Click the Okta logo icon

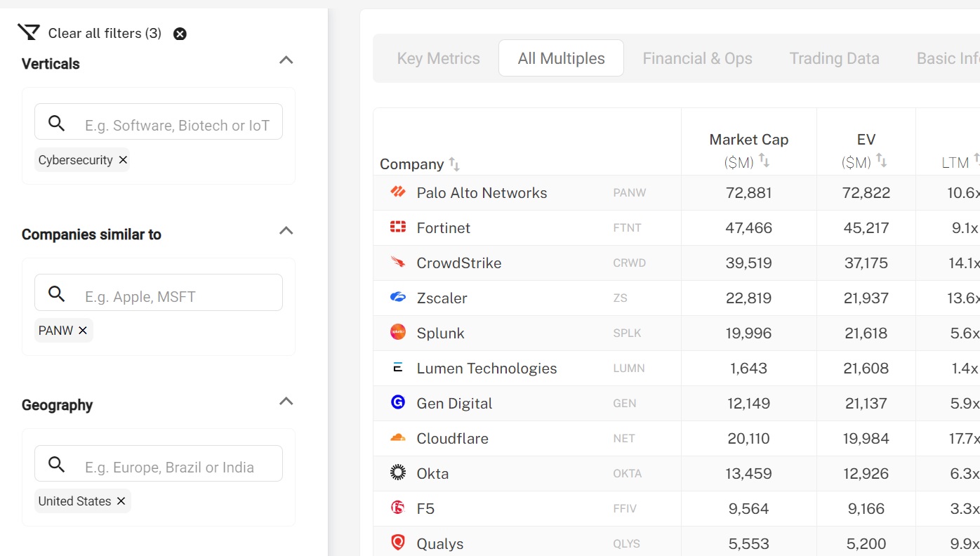398,472
